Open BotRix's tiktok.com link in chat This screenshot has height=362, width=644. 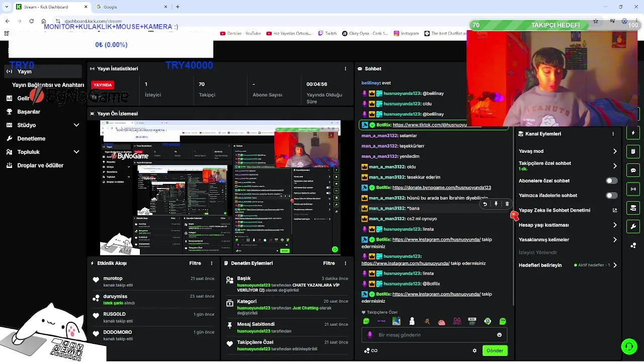430,125
